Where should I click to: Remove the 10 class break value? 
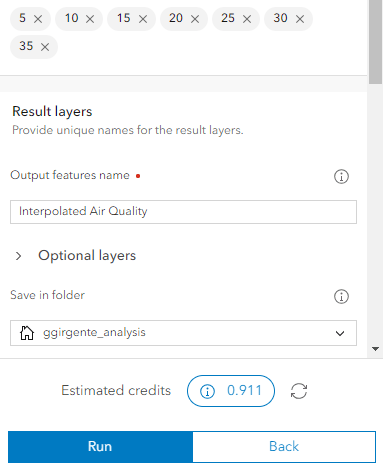pos(90,19)
